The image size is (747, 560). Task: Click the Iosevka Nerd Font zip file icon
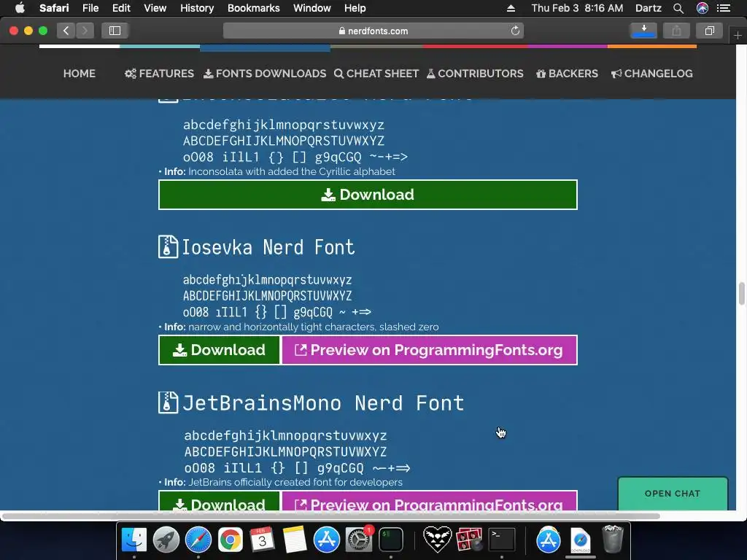coord(168,247)
